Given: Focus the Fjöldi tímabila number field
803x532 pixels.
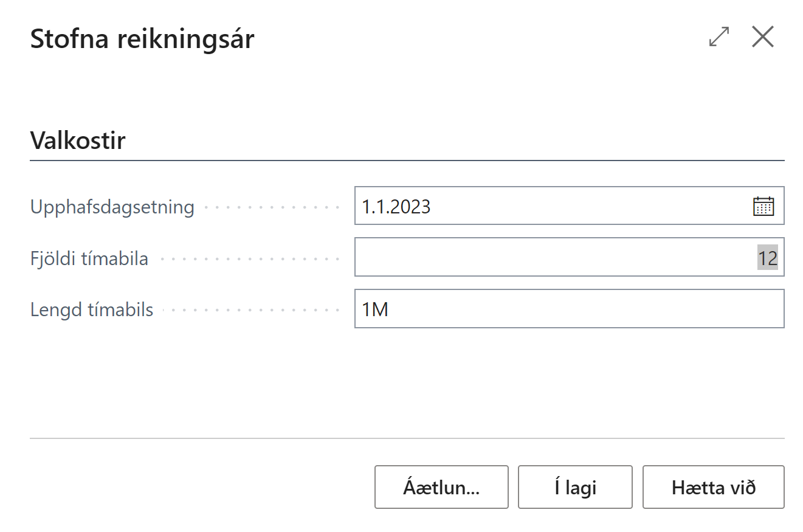Looking at the screenshot, I should tap(547, 258).
